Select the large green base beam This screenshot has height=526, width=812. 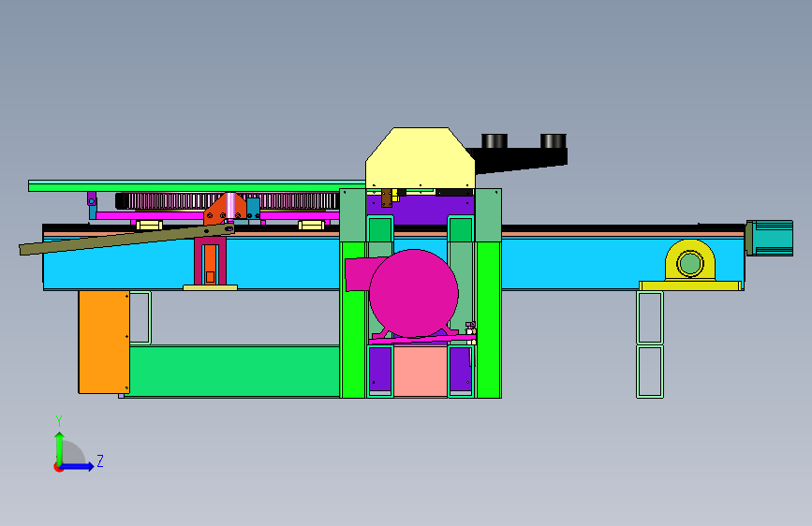(234, 372)
